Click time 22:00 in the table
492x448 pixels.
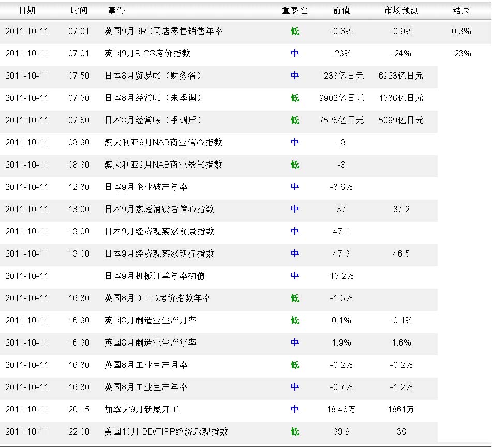point(79,432)
